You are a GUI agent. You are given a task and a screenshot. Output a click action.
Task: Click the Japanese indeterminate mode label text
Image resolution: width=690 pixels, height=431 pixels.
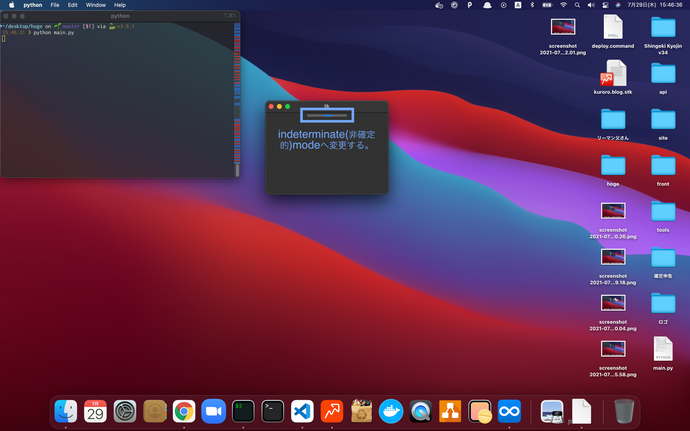327,140
